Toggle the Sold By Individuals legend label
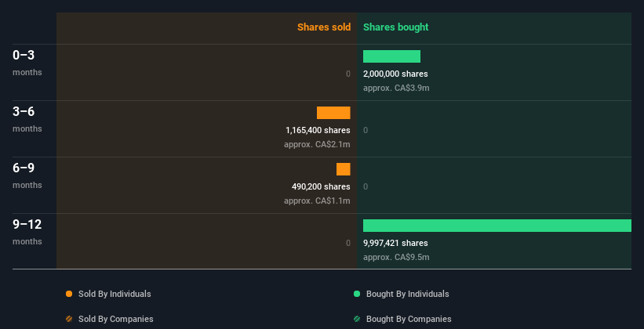The image size is (644, 329). pos(115,294)
